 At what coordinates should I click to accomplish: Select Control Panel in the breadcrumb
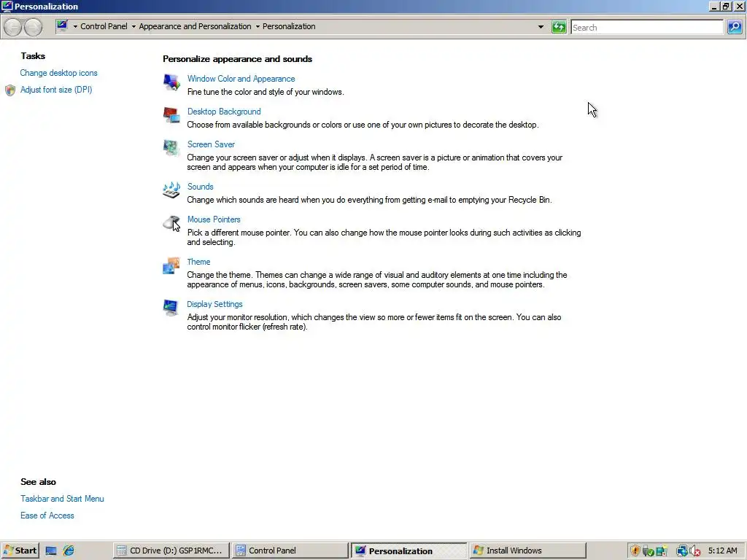pyautogui.click(x=104, y=27)
